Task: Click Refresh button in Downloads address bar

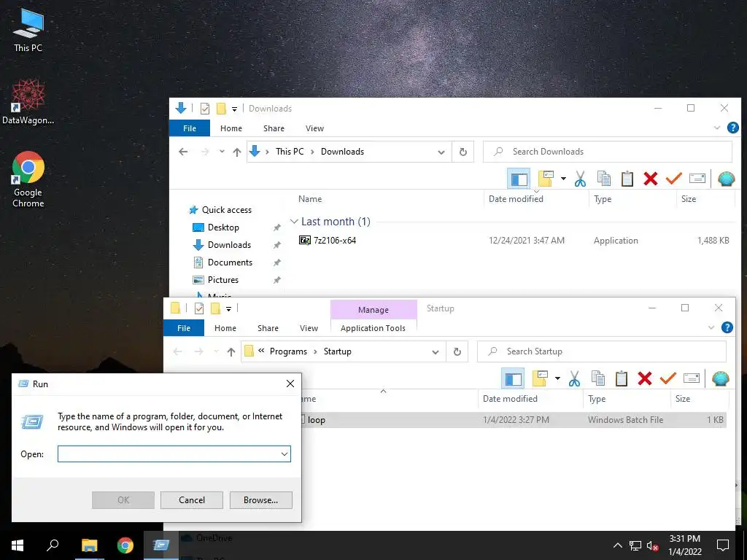Action: click(462, 152)
